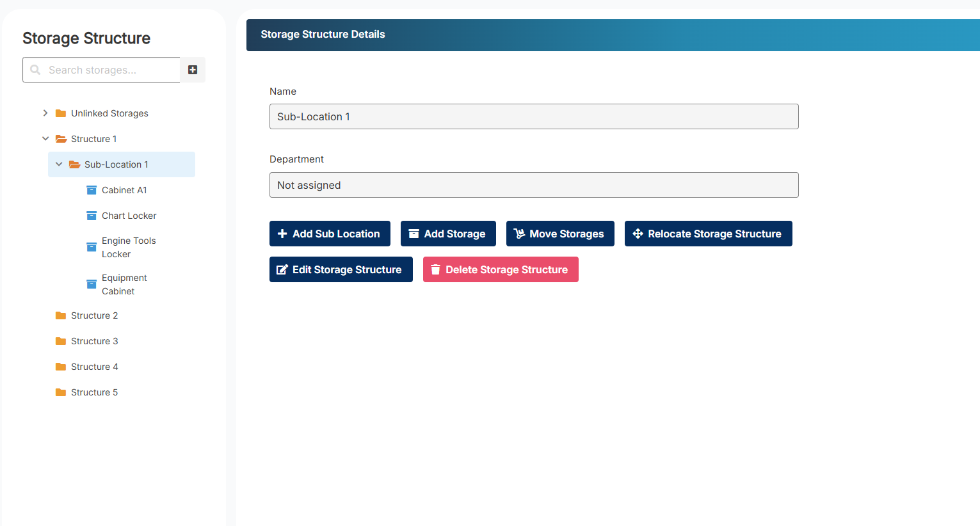Collapse the Sub-Location 1 node
Screen dimensions: 980x526
tap(59, 164)
